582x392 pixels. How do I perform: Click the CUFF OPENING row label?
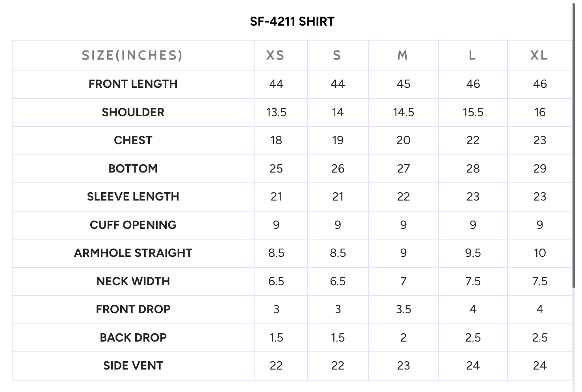[x=133, y=225]
